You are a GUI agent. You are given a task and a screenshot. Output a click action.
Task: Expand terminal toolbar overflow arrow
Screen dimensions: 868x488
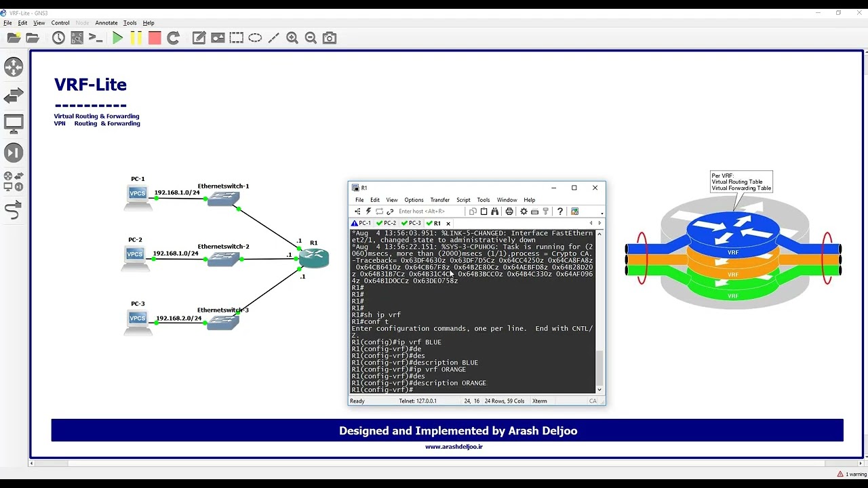(601, 213)
